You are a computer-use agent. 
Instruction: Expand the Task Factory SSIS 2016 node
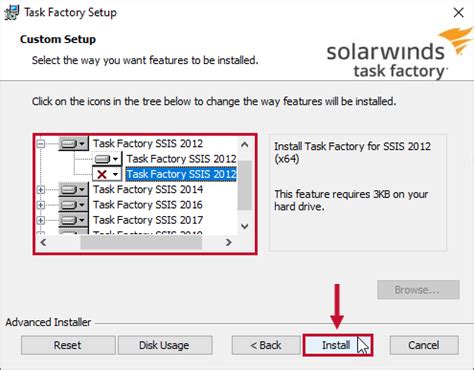click(41, 205)
